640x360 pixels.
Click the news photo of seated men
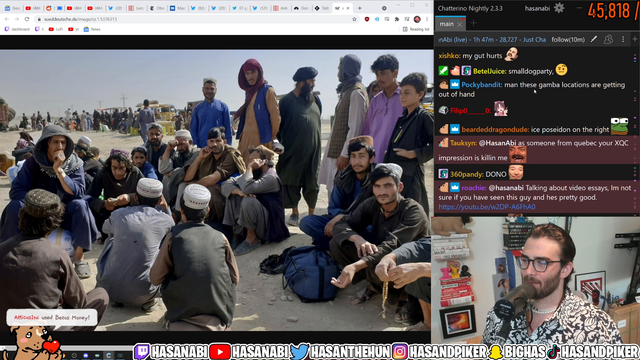(x=216, y=190)
